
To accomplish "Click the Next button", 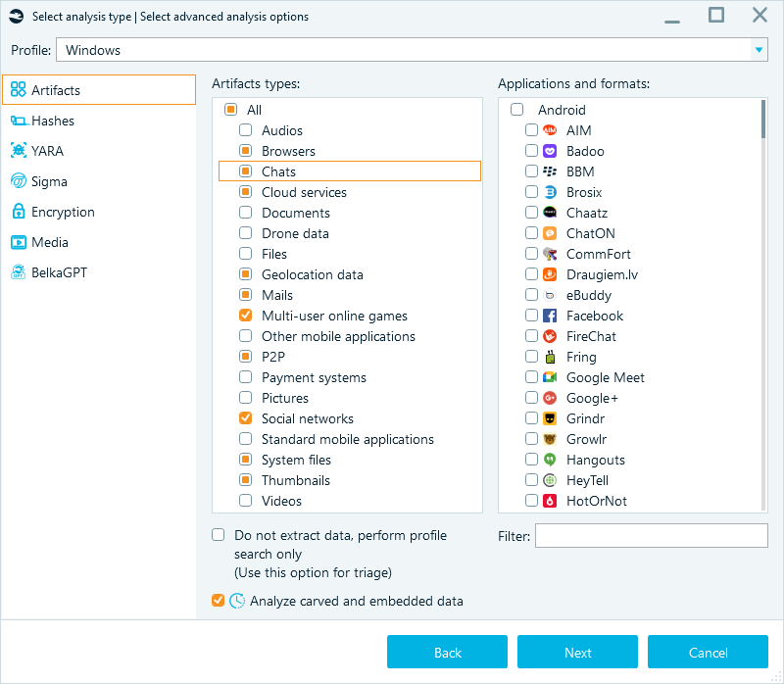I will 577,652.
